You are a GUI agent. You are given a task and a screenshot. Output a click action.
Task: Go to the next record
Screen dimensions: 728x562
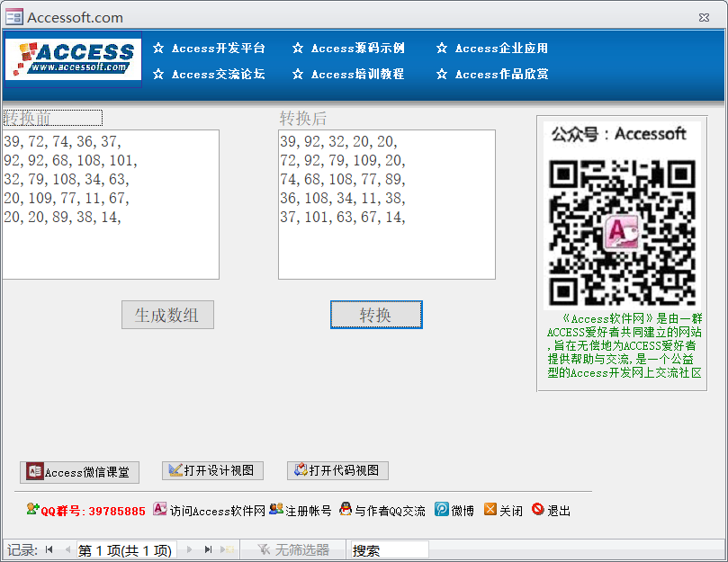point(189,550)
